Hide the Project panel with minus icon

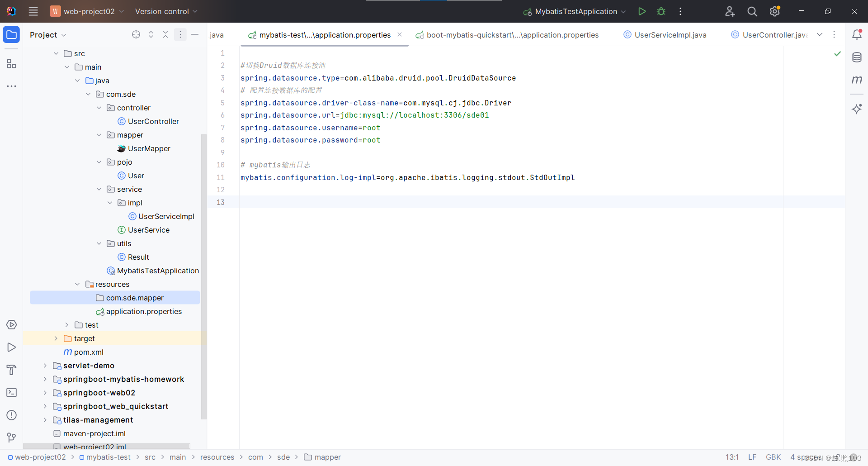point(195,34)
